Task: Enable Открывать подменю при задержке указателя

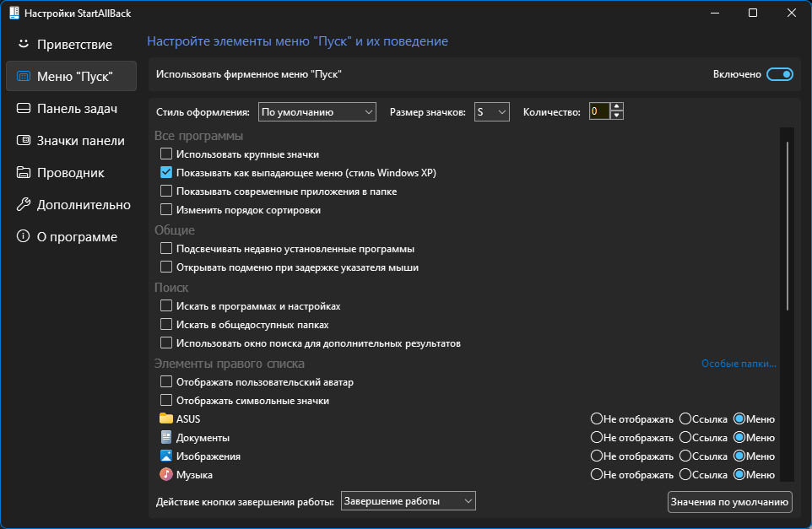Action: tap(166, 267)
